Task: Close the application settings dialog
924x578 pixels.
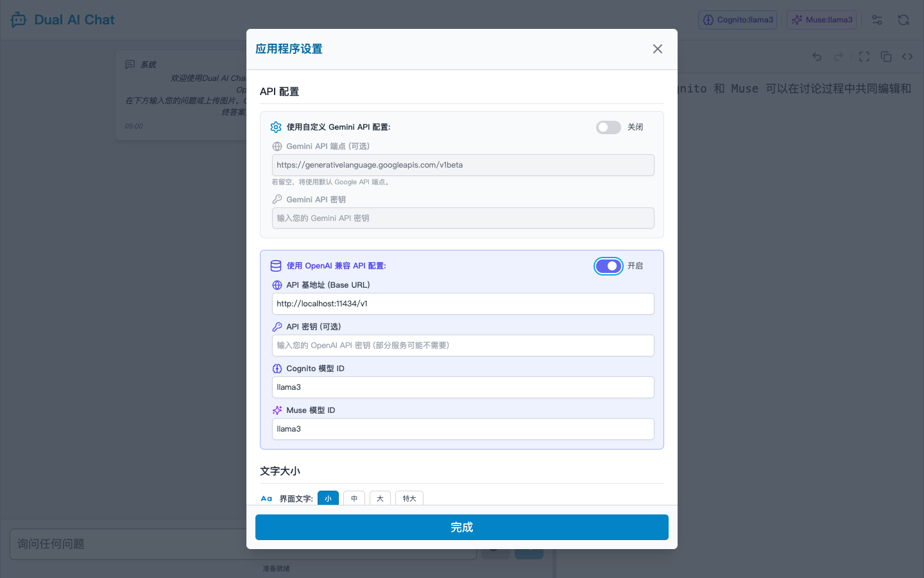Action: pyautogui.click(x=658, y=49)
